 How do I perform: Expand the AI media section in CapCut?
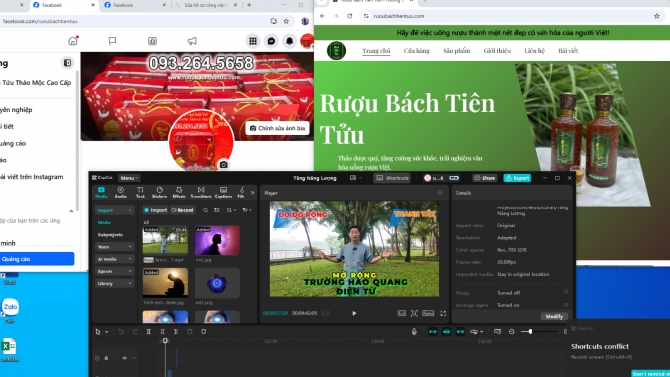tap(114, 259)
